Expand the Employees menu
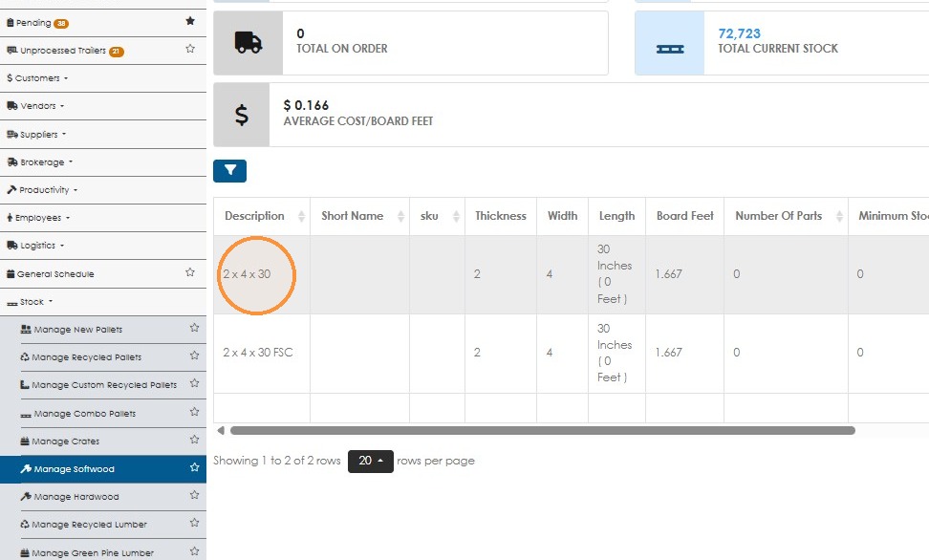This screenshot has height=560, width=929. point(38,218)
